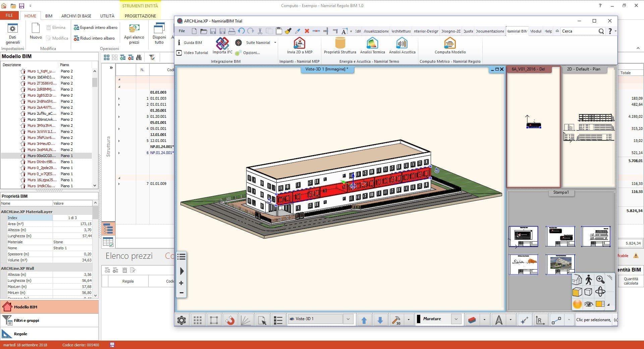This screenshot has width=644, height=349.
Task: Expand the Suite Namirial dropdown
Action: [x=275, y=43]
